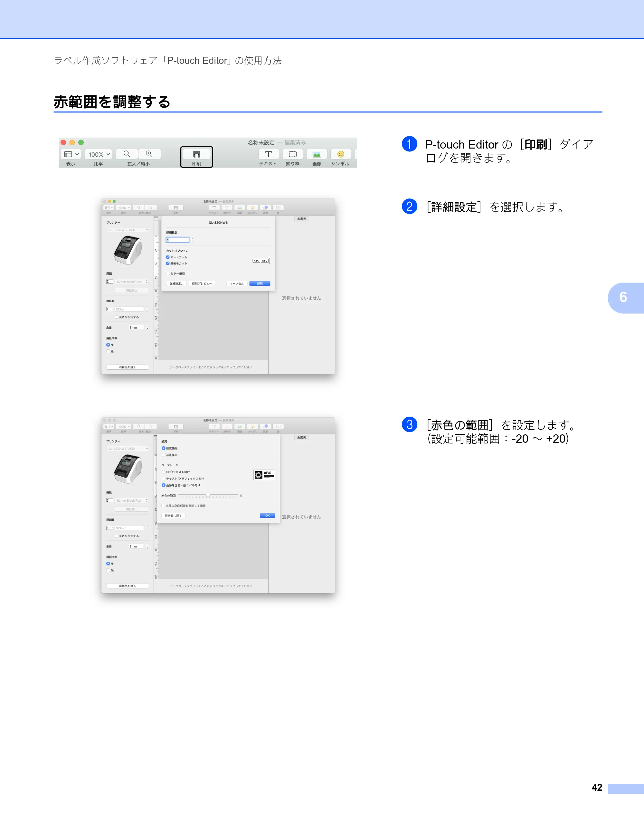
Task: Click the 印刷枚数 copies input field
Action: tap(178, 240)
